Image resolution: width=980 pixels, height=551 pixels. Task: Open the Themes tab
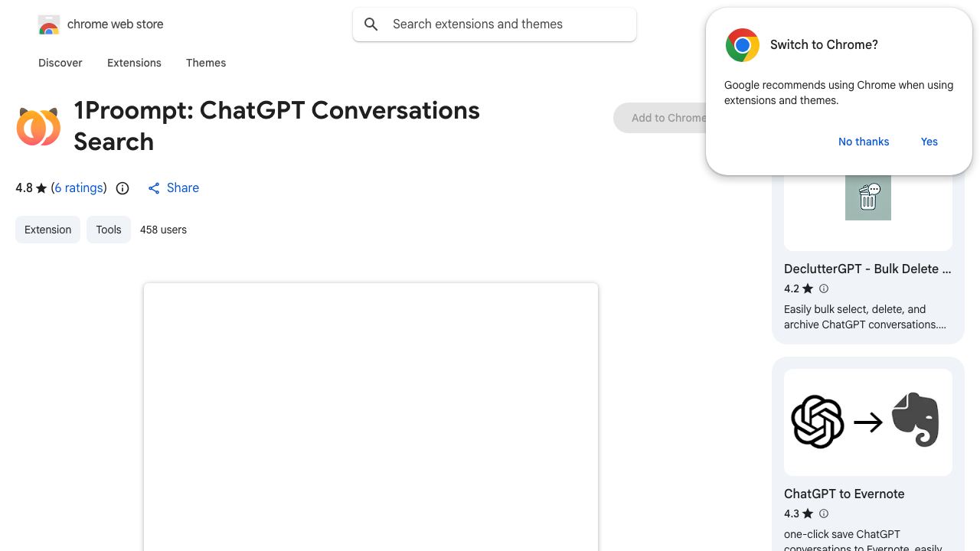206,63
